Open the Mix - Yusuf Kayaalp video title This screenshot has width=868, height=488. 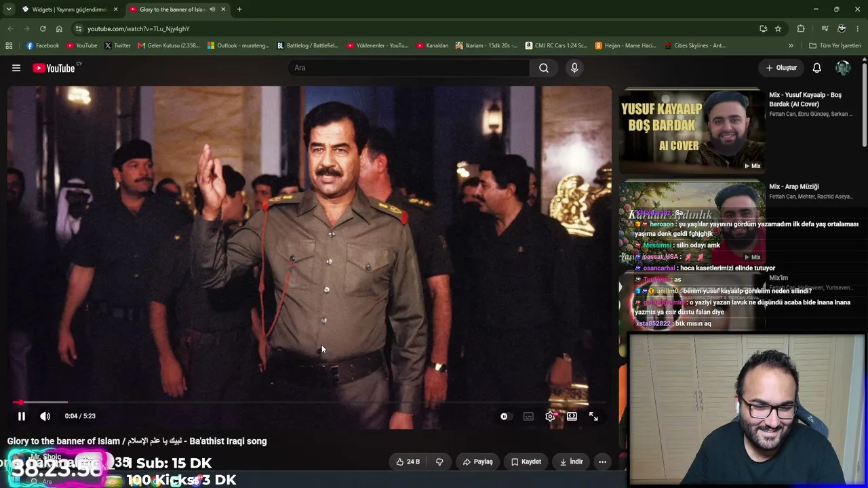[x=805, y=100]
